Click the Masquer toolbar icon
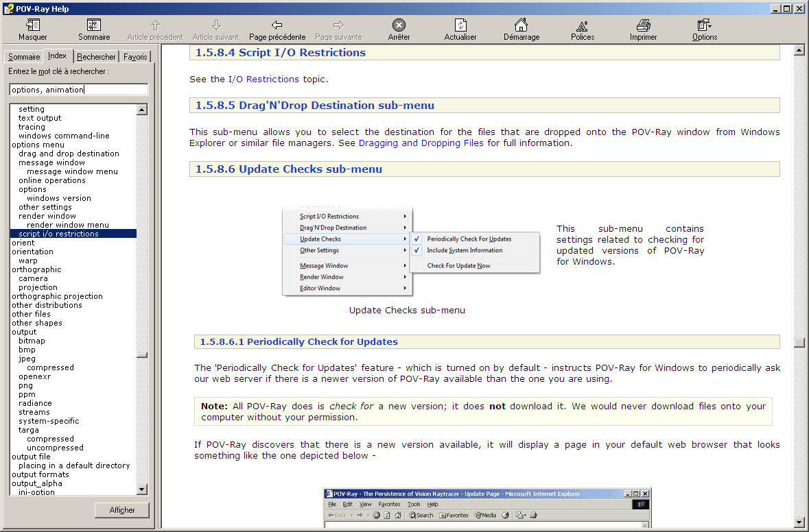The height and width of the screenshot is (532, 809). pyautogui.click(x=32, y=26)
